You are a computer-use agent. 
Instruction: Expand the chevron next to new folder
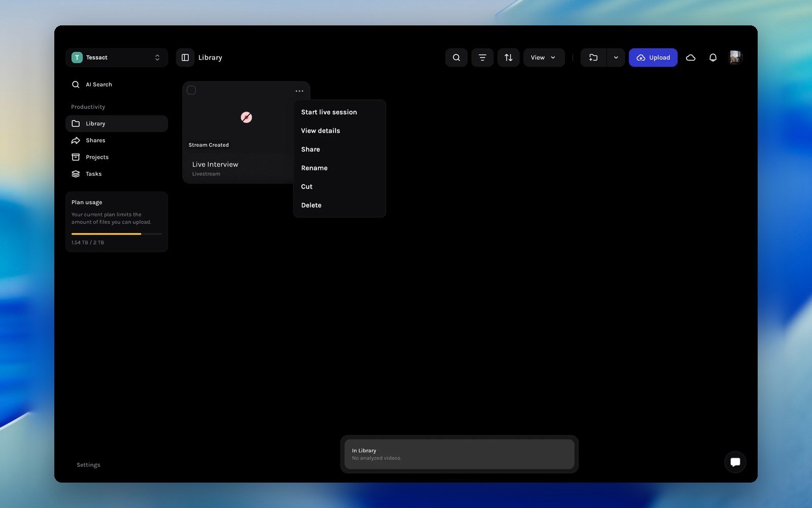616,57
